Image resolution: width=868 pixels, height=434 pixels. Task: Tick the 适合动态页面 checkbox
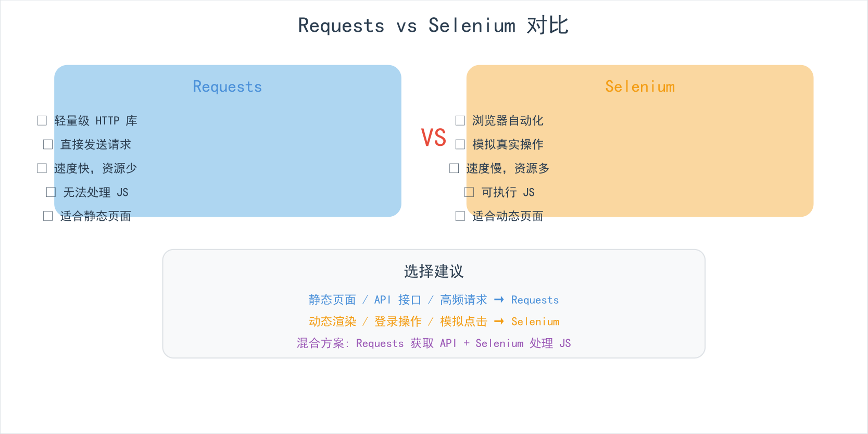point(460,216)
